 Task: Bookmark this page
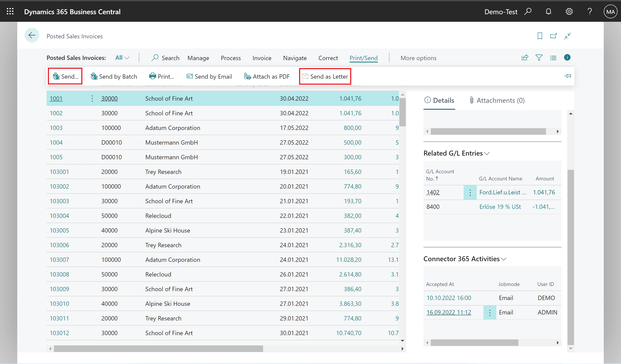(x=540, y=36)
